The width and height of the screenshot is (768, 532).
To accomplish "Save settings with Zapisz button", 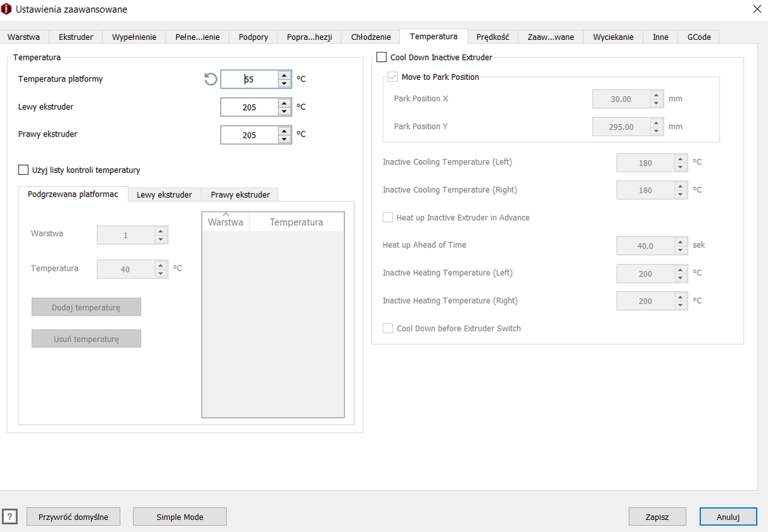I will tap(657, 516).
